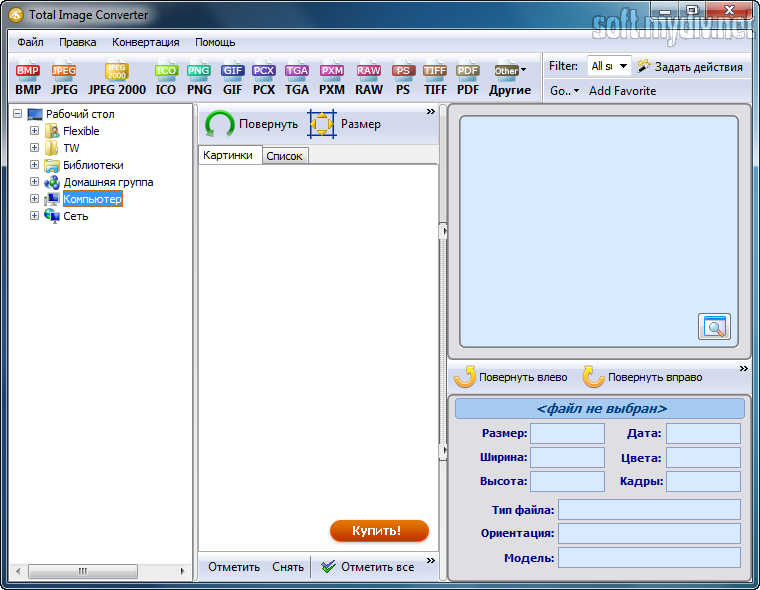Open the Размер resize tool
The height and width of the screenshot is (590, 760).
344,124
